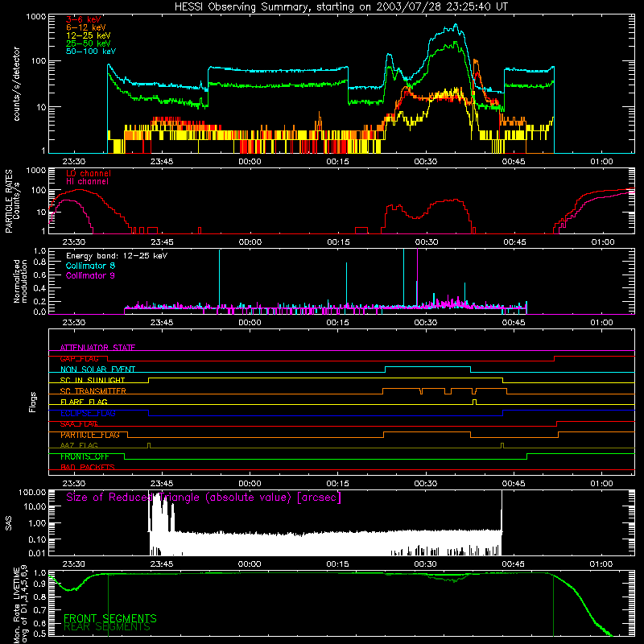Image resolution: width=644 pixels, height=644 pixels.
Task: Click the SAS axis label
Action: click(x=8, y=523)
